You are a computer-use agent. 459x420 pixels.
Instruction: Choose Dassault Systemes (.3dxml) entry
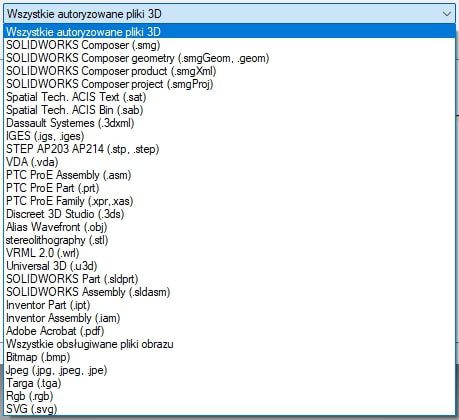tap(229, 123)
